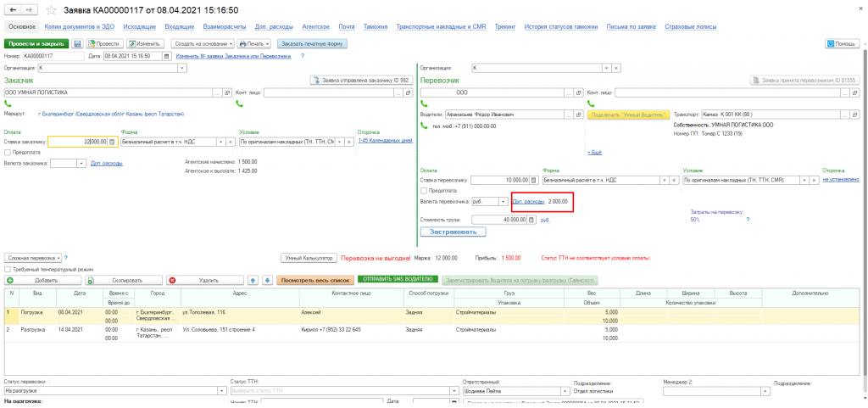Expand the customer Форма payment dropdown
868x408 pixels.
pos(220,143)
